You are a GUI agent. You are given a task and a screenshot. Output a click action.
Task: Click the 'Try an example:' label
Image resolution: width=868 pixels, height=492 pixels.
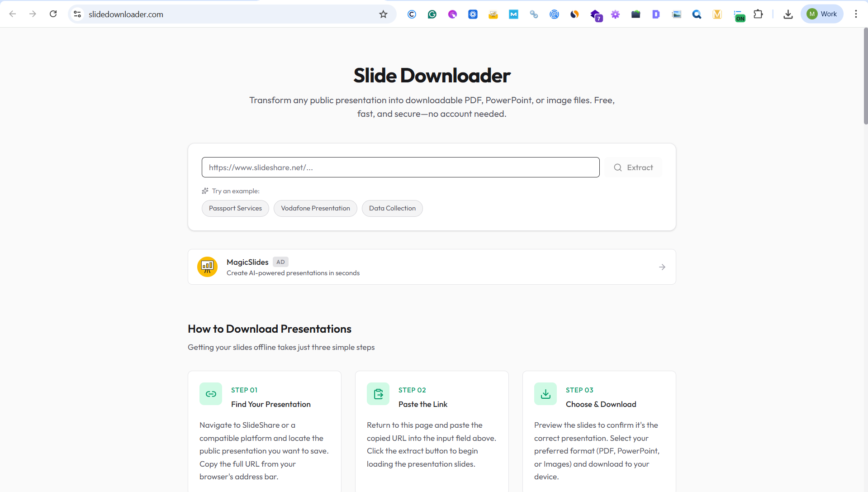pyautogui.click(x=236, y=191)
